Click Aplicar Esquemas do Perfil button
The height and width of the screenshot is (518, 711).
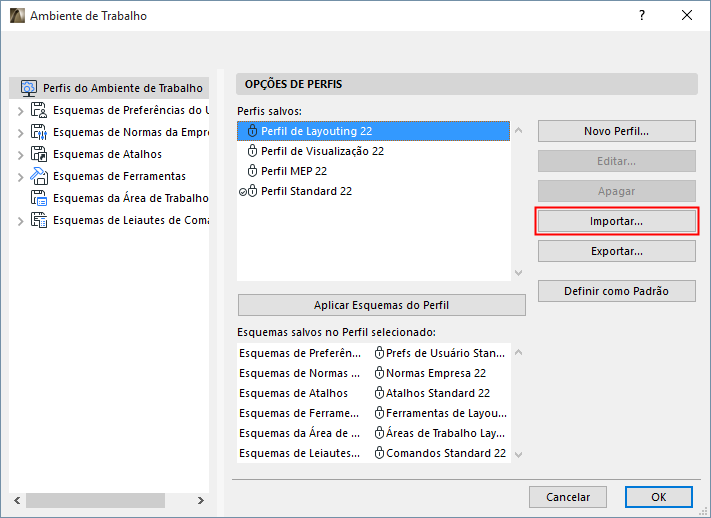click(x=381, y=305)
